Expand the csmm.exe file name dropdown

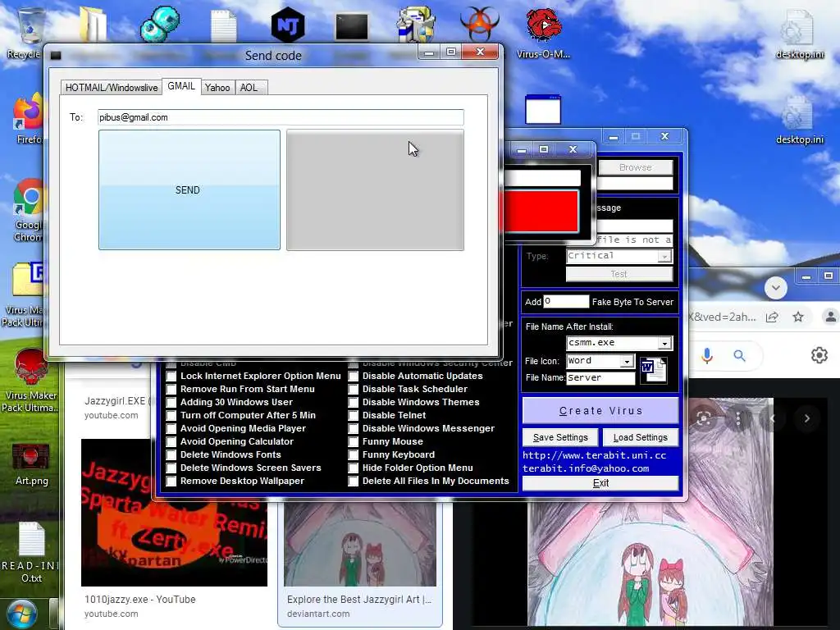[x=664, y=344]
